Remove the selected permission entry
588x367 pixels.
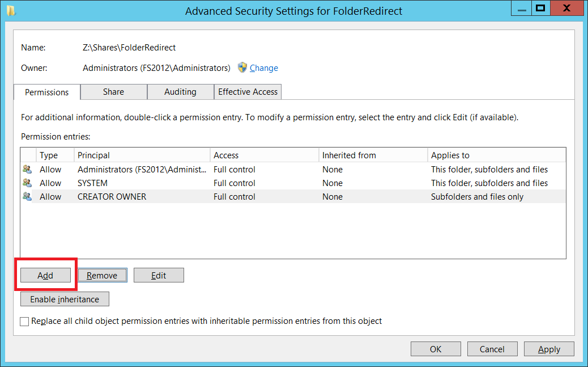pos(102,275)
